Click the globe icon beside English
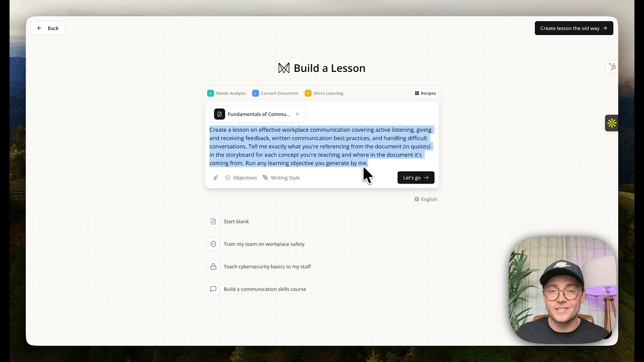 [x=417, y=199]
